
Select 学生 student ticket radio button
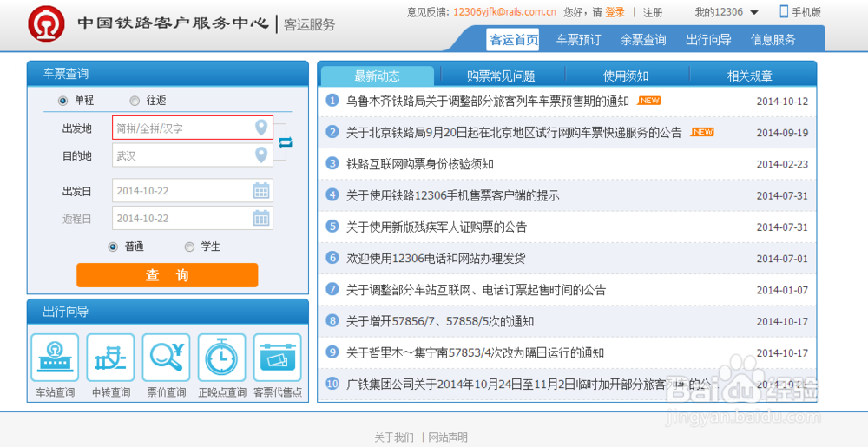[189, 247]
